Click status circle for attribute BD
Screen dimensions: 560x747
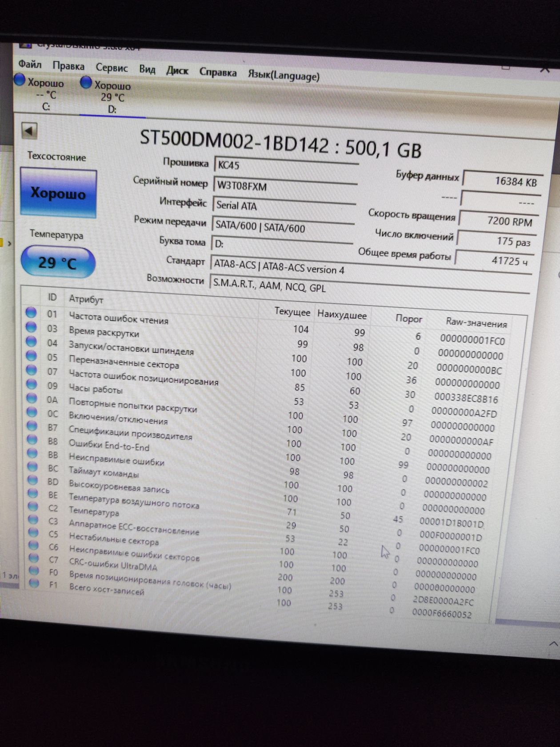pyautogui.click(x=33, y=480)
